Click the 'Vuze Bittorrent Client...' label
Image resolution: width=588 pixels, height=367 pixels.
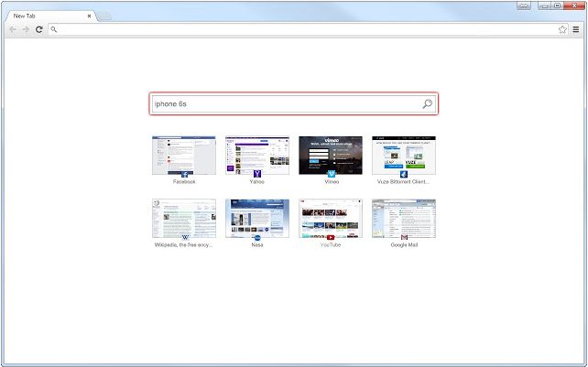404,181
